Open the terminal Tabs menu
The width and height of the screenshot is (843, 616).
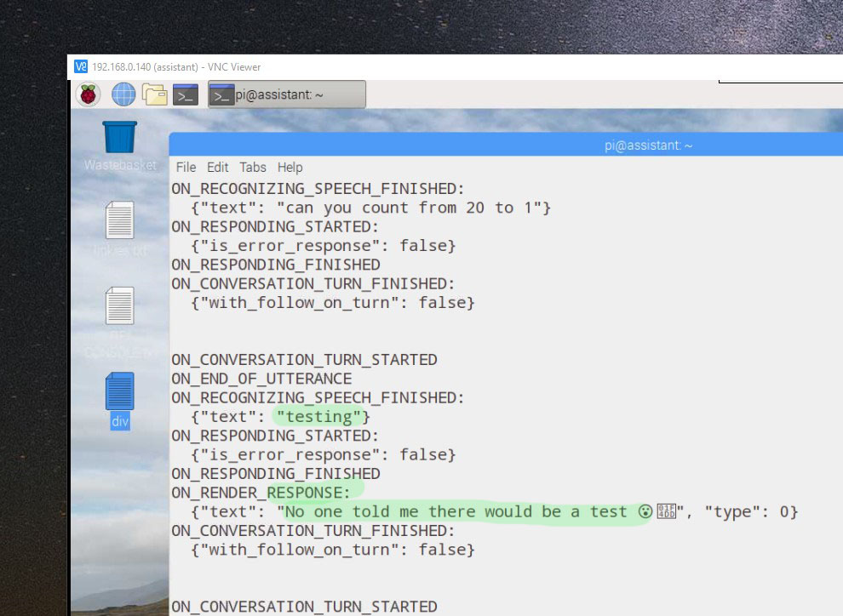click(x=253, y=167)
